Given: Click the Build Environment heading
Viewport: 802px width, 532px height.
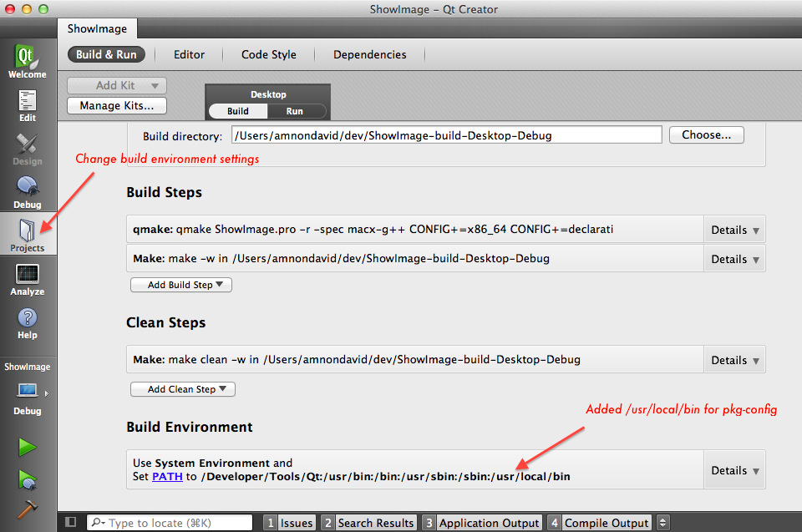Looking at the screenshot, I should click(190, 427).
